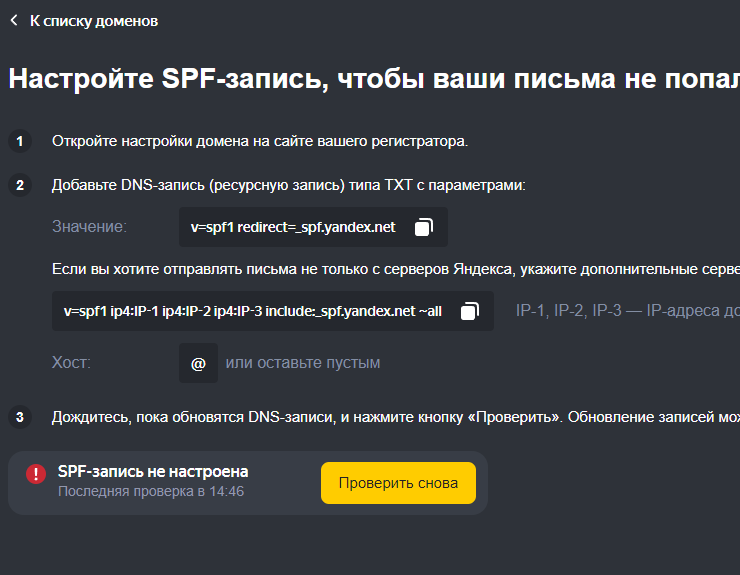Click the "или оставьте пустым" hint text
The width and height of the screenshot is (740, 575).
tap(303, 363)
